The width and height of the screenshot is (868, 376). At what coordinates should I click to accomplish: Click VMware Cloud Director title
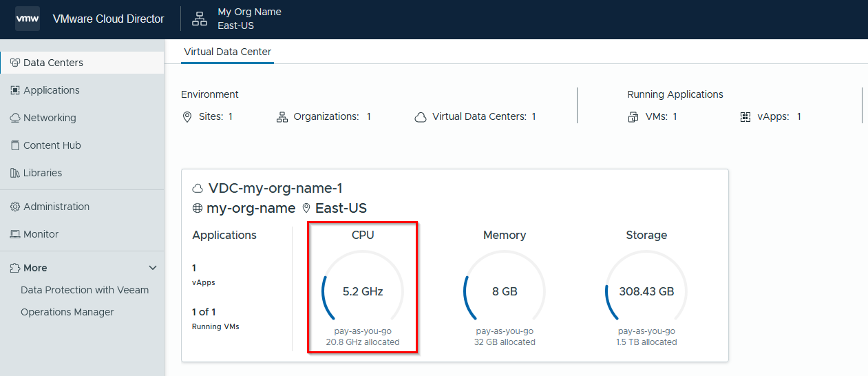[x=109, y=19]
